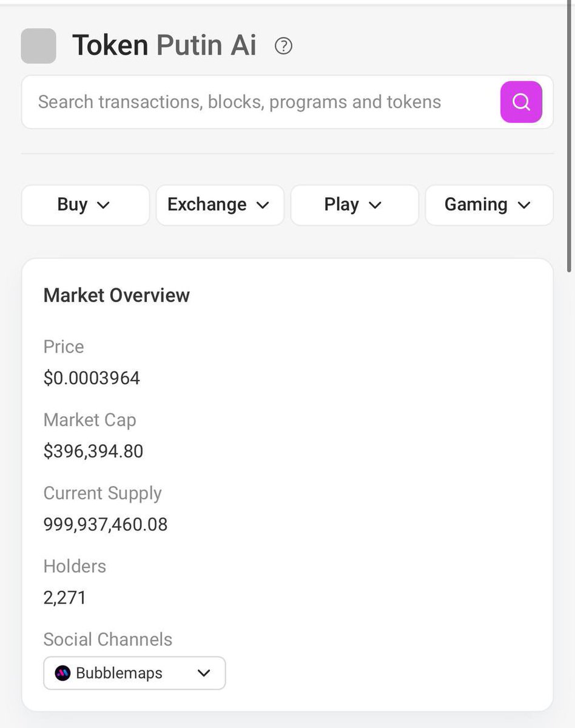Click the Holders label
This screenshot has width=575, height=728.
[x=75, y=566]
